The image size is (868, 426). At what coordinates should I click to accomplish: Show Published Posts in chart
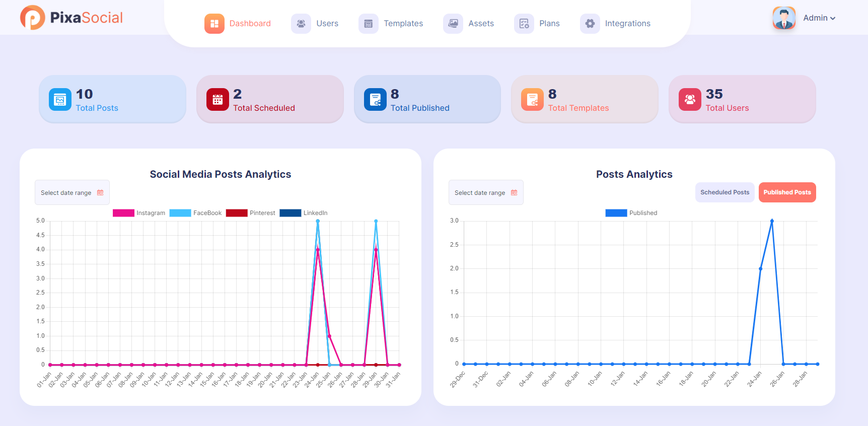[787, 192]
